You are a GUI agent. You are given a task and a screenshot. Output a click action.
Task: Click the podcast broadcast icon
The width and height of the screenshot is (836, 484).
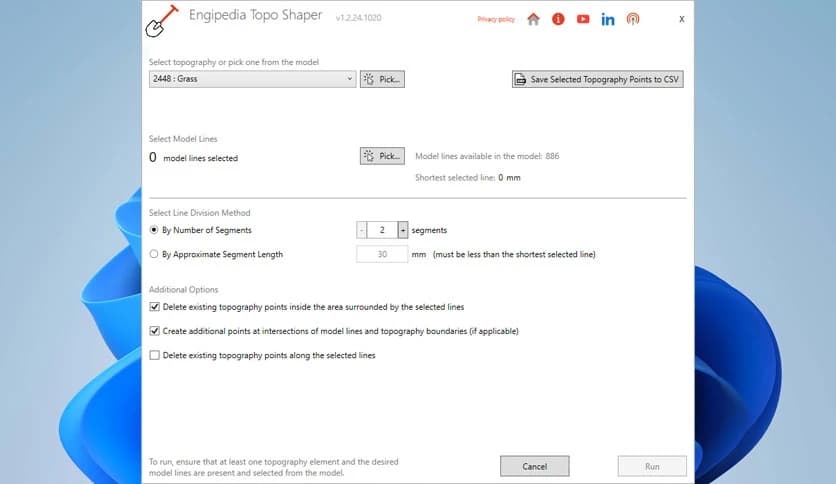tap(633, 19)
